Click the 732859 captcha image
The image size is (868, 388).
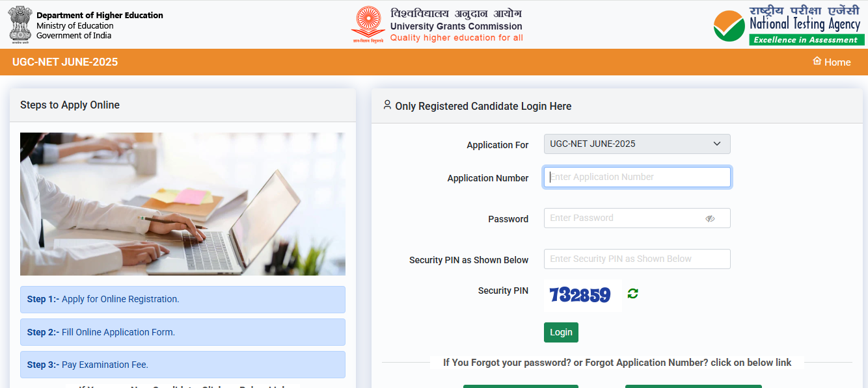(582, 295)
